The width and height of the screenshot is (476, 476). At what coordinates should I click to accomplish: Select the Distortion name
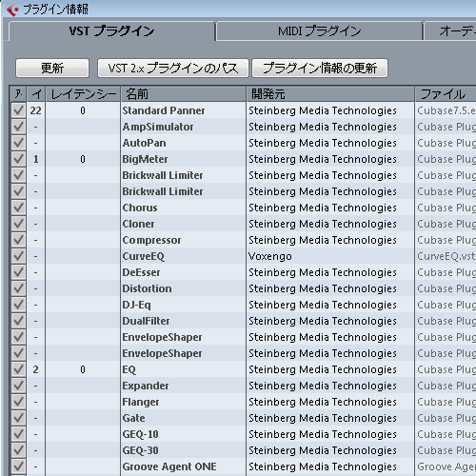[x=147, y=288]
